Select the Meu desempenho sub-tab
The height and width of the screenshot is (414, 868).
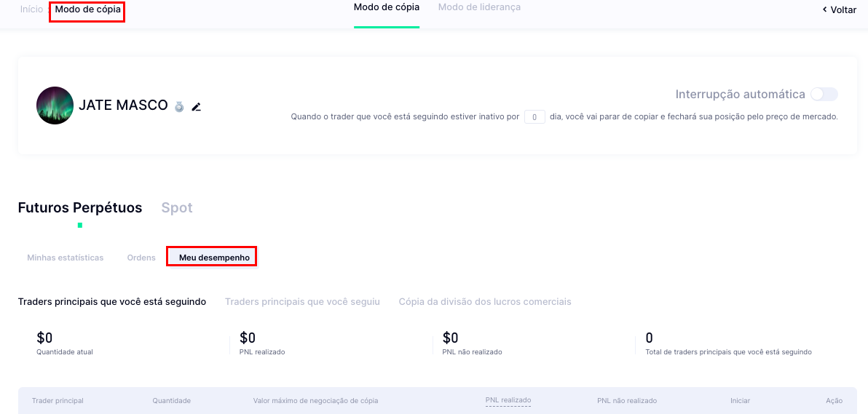[214, 258]
